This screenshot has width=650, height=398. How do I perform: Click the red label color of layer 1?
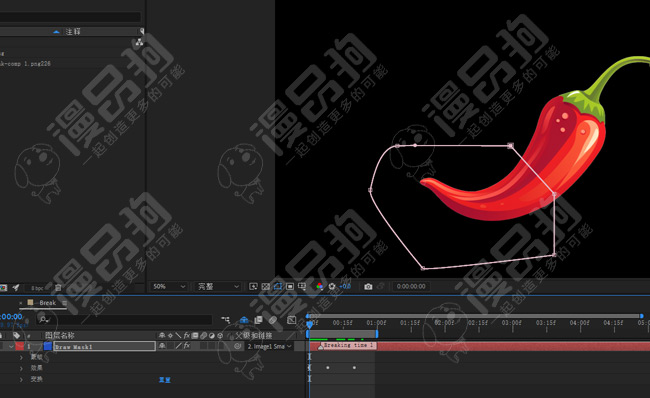(19, 346)
